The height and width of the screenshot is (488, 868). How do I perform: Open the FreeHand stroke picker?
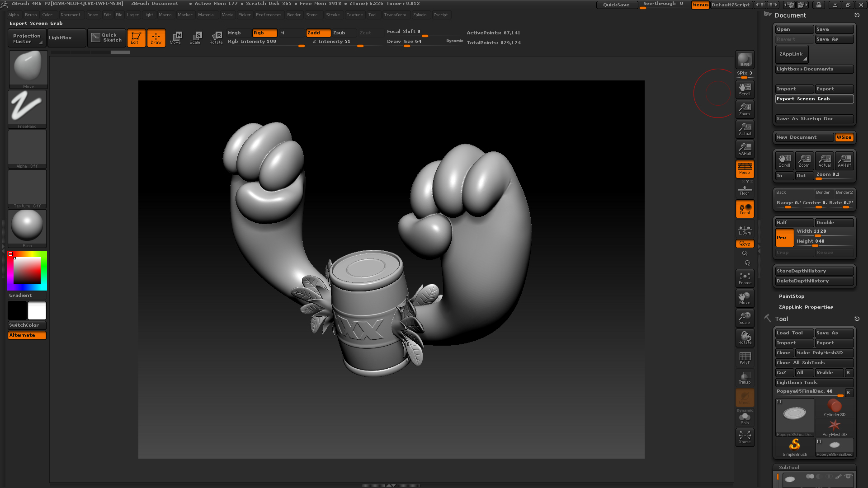click(27, 109)
